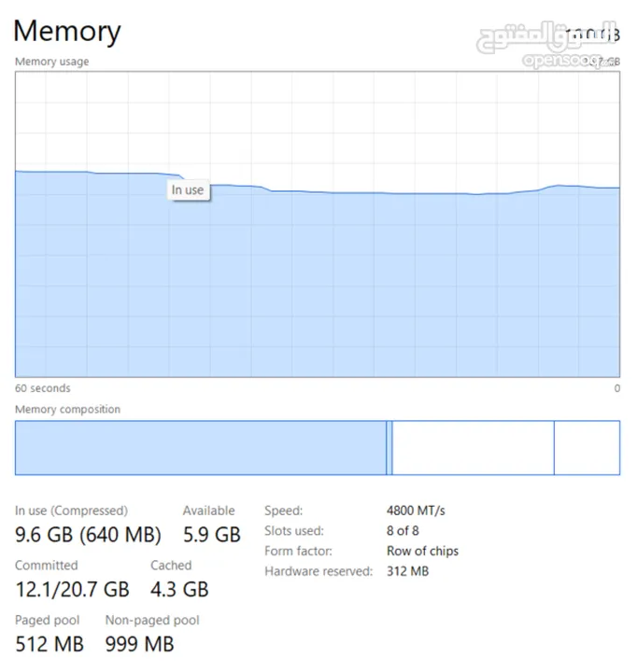
Task: Select the standby segment in memory composition bar
Action: point(473,448)
